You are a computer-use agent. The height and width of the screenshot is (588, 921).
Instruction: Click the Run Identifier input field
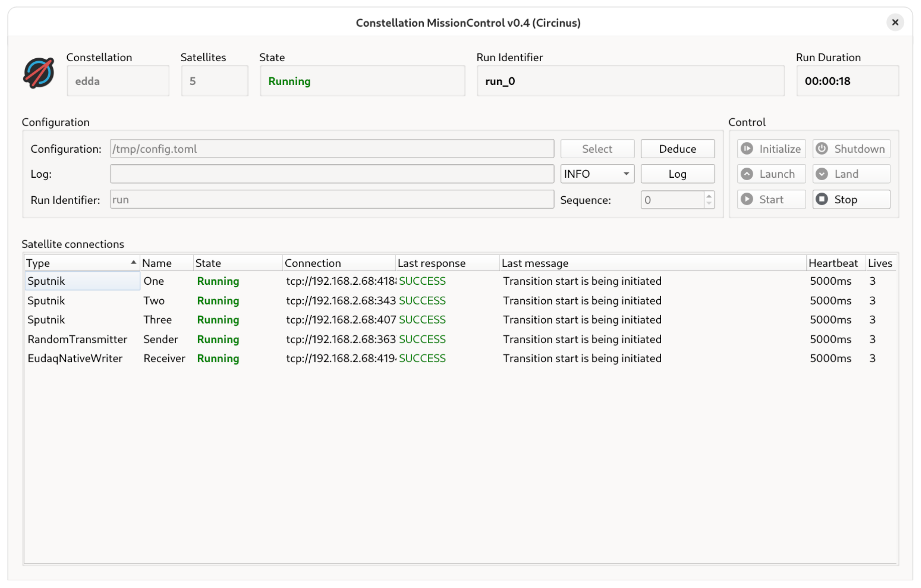[x=329, y=199]
